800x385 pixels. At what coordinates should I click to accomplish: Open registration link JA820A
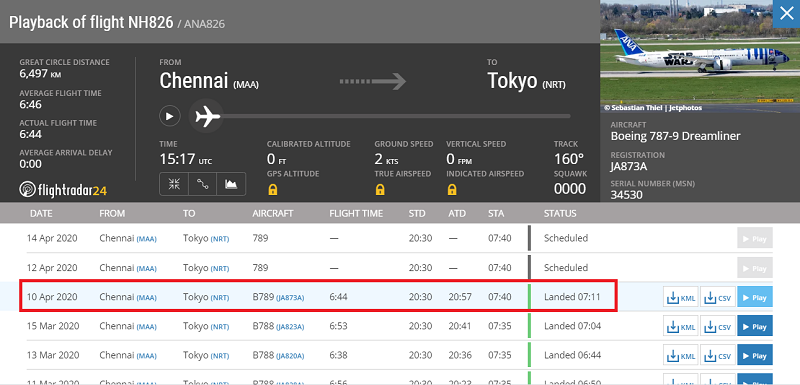[x=290, y=356]
